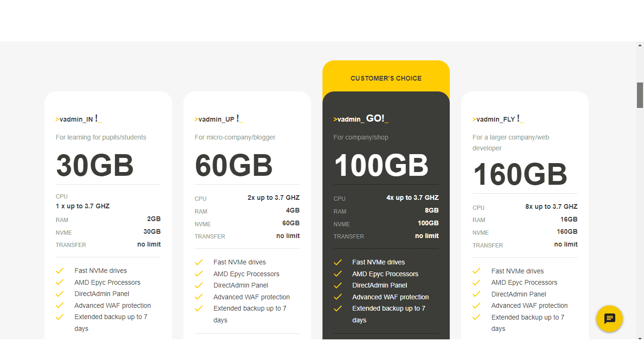Click 'For micro-company/blogger' description
This screenshot has height=362, width=644.
pyautogui.click(x=235, y=137)
